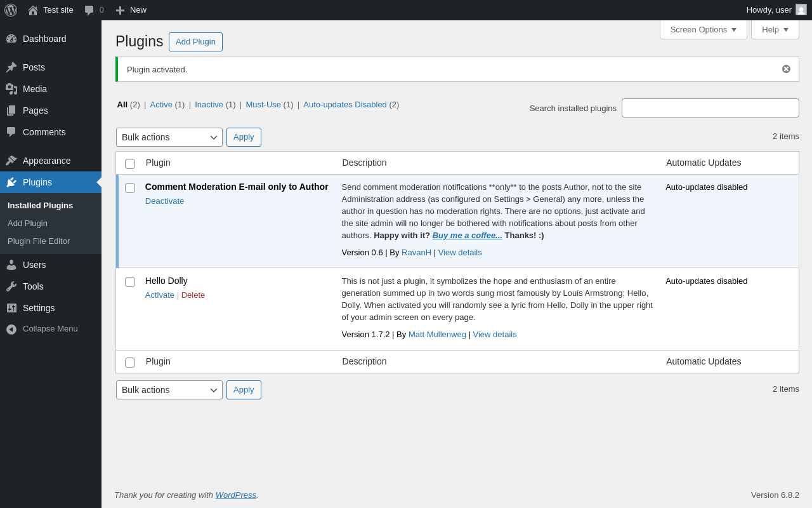Image resolution: width=812 pixels, height=508 pixels.
Task: Delete the Hello Dolly plugin
Action: point(193,295)
